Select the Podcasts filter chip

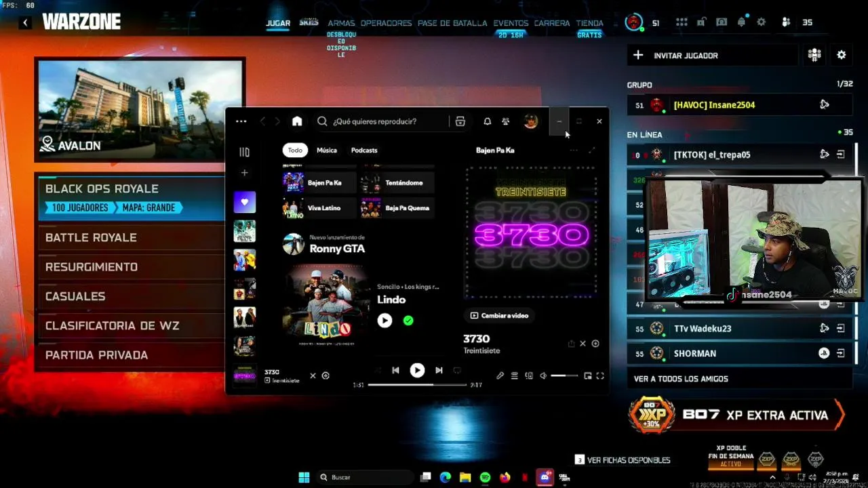364,150
